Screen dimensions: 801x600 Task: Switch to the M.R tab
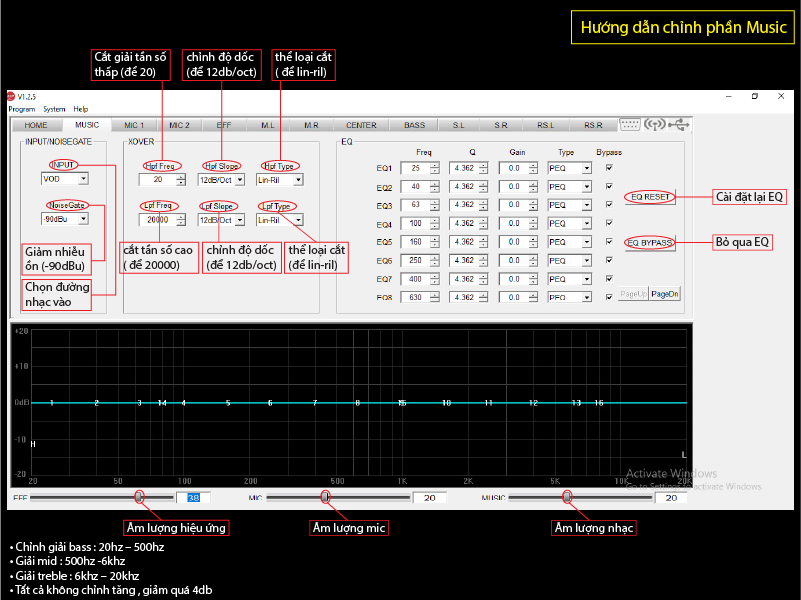pos(311,125)
